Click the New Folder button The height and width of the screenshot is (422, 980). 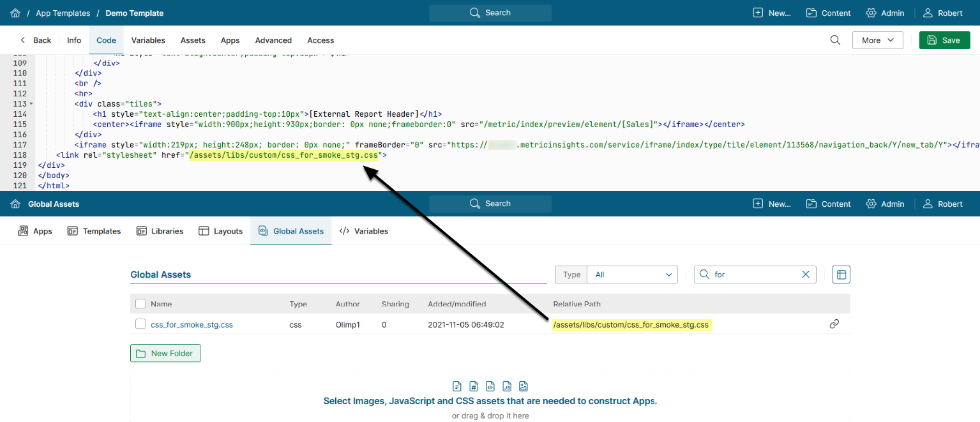[x=166, y=353]
